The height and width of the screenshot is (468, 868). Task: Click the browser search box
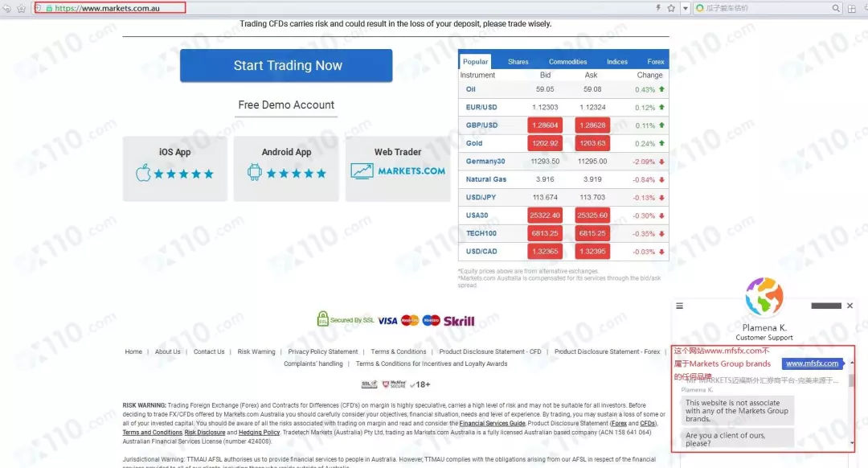tap(767, 8)
